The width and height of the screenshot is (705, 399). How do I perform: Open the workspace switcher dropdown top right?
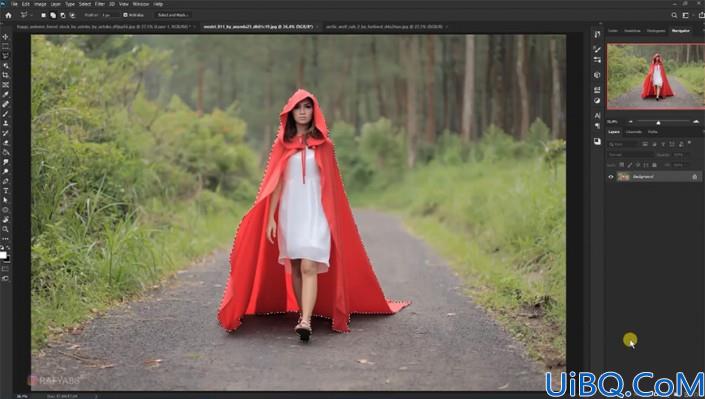[x=686, y=15]
